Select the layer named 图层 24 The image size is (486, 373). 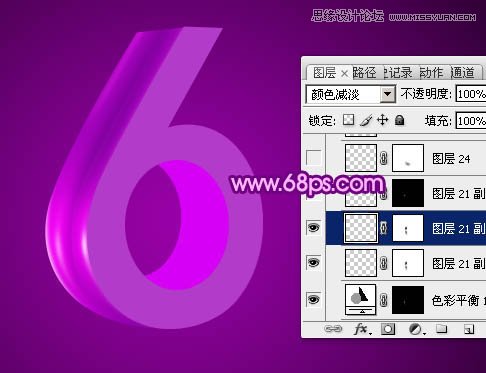coord(451,159)
